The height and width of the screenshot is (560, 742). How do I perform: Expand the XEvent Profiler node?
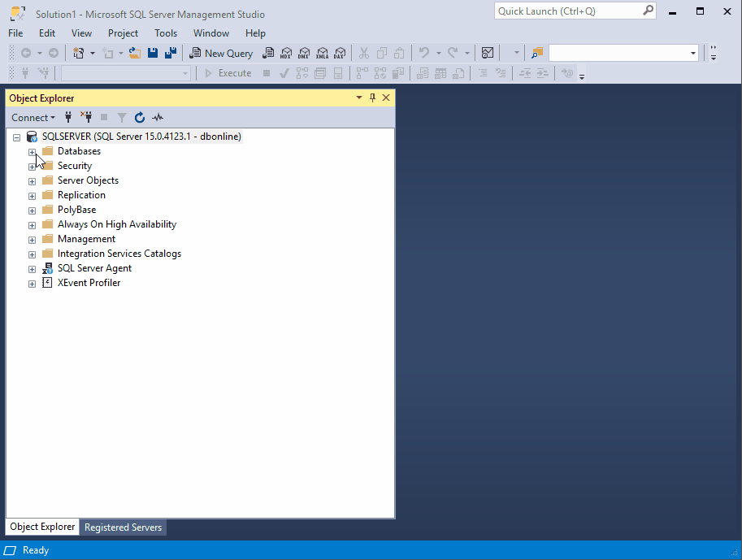32,284
